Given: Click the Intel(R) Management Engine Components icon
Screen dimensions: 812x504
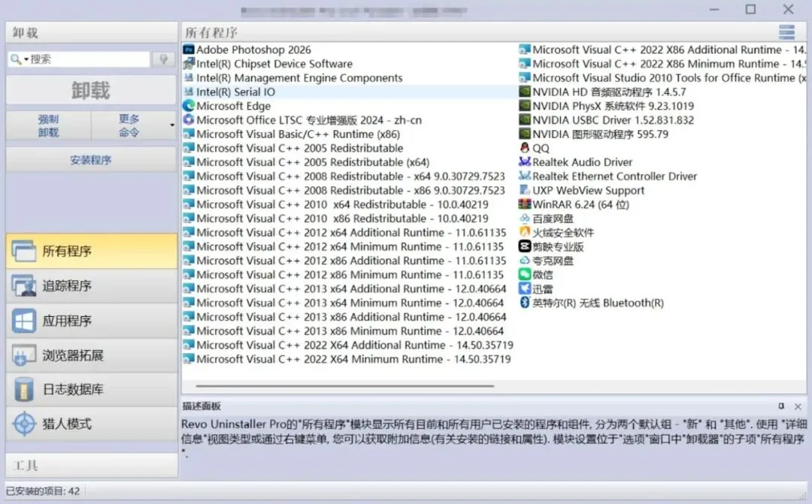Looking at the screenshot, I should [189, 77].
